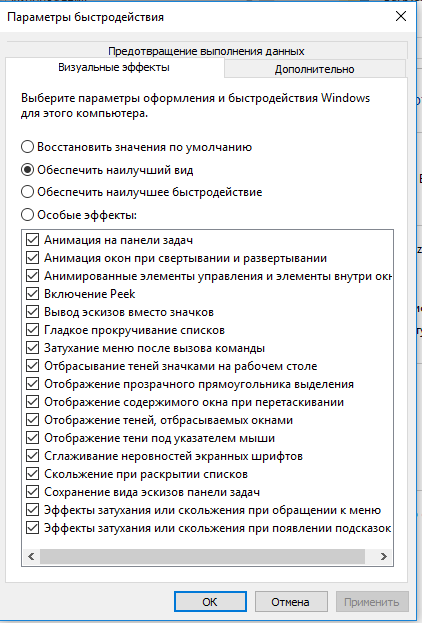Toggle Анимация окон при свертывании и развертывании
This screenshot has height=623, width=422.
[32, 258]
